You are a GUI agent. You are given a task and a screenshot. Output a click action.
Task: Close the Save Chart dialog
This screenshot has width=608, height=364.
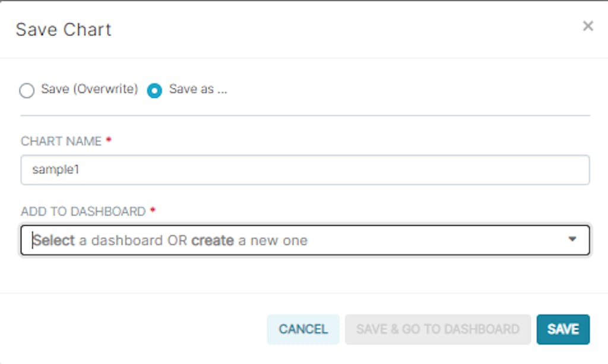tap(588, 26)
